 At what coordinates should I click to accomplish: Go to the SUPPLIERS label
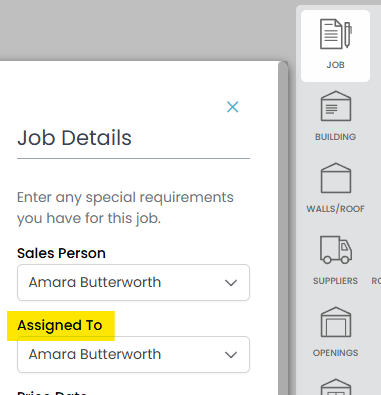335,281
